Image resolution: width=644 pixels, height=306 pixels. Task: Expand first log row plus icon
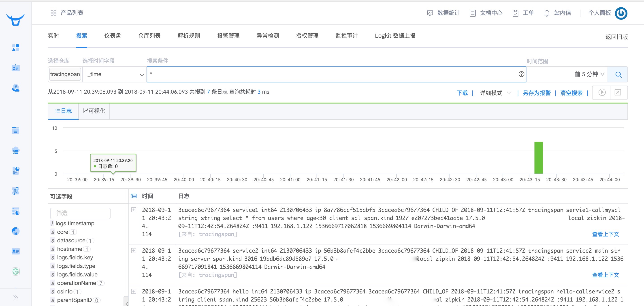(x=134, y=210)
